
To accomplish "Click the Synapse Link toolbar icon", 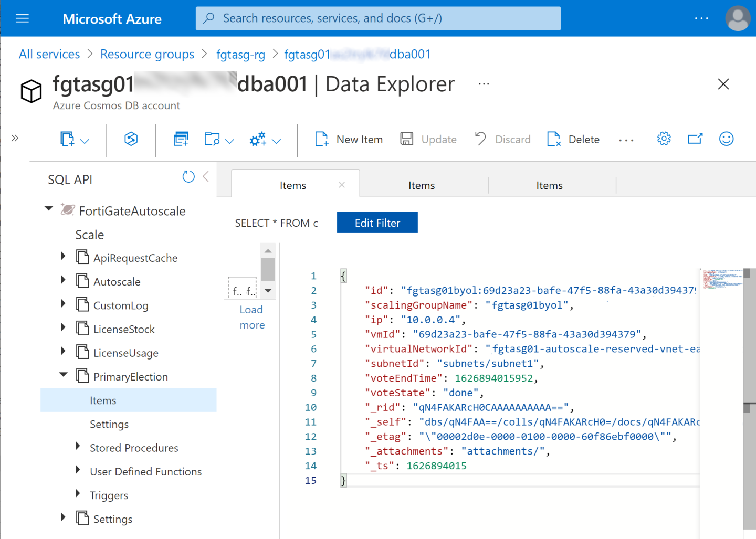I will (131, 139).
